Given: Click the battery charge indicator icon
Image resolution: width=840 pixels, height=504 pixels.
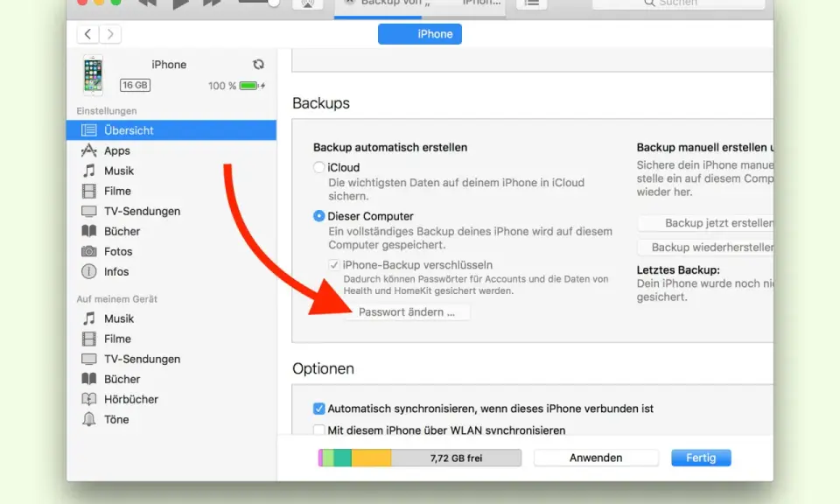Looking at the screenshot, I should 252,86.
